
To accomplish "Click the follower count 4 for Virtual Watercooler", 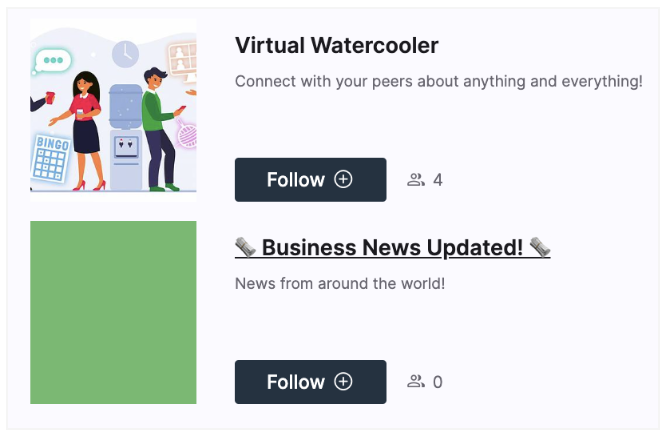I will click(438, 180).
